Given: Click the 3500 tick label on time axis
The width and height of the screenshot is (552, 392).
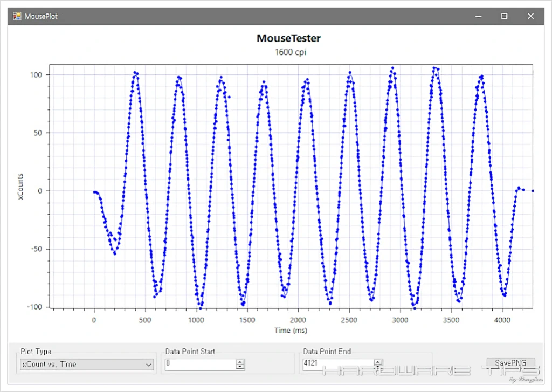Looking at the screenshot, I should click(451, 320).
